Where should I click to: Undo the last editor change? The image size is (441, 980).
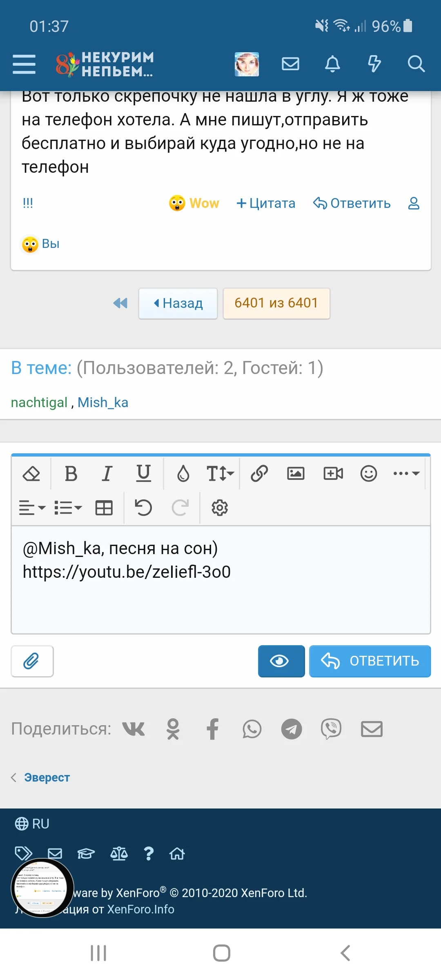tap(142, 508)
